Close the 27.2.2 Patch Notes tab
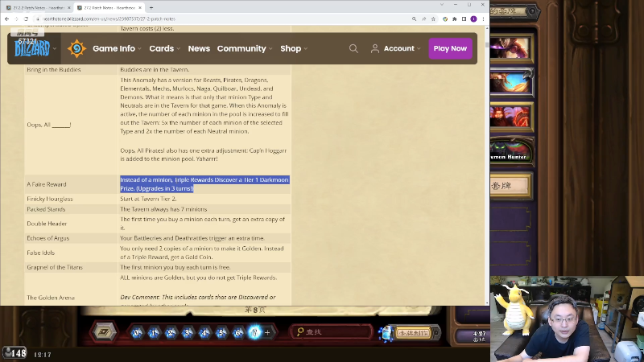The height and width of the screenshot is (362, 644). tap(69, 8)
